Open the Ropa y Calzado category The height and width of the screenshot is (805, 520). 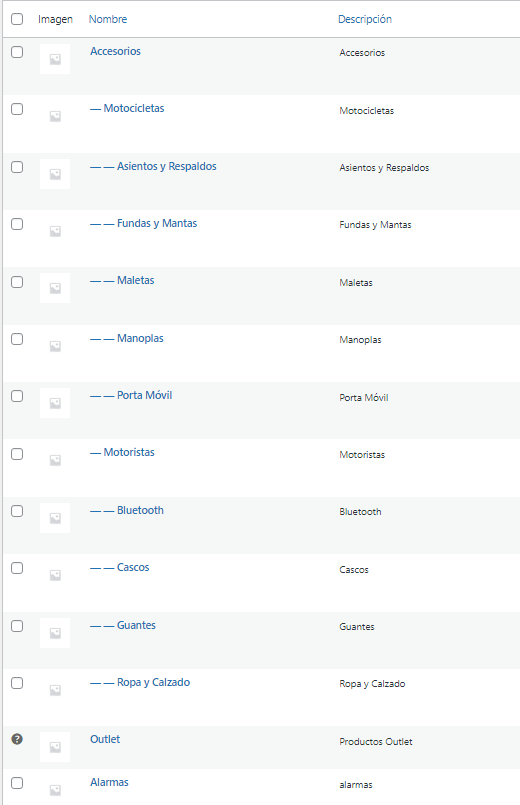(x=153, y=682)
